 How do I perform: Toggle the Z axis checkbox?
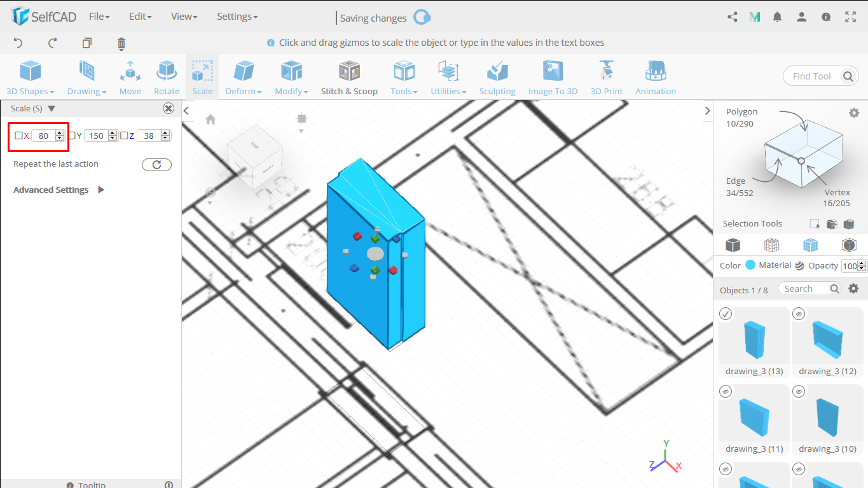click(125, 136)
